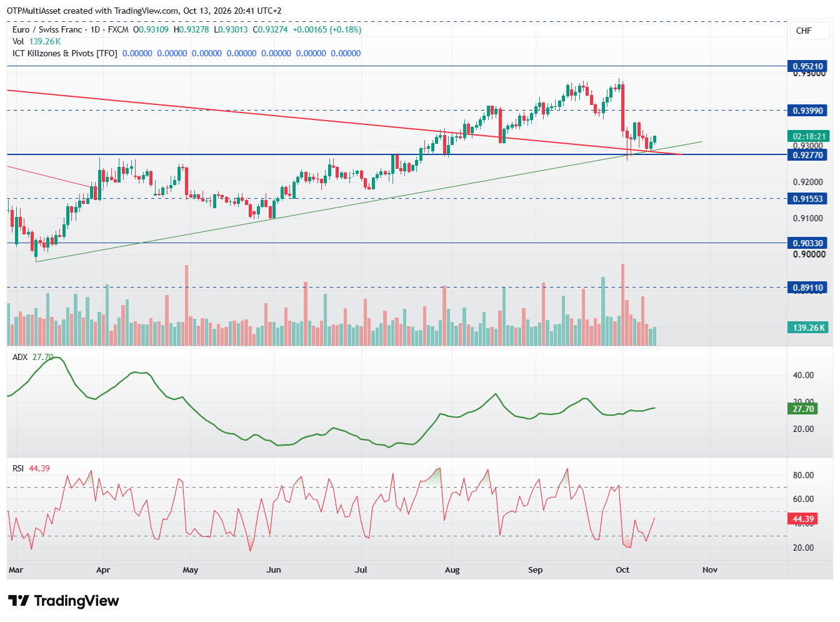The width and height of the screenshot is (840, 622).
Task: Click the Mar label on time axis
Action: [16, 569]
